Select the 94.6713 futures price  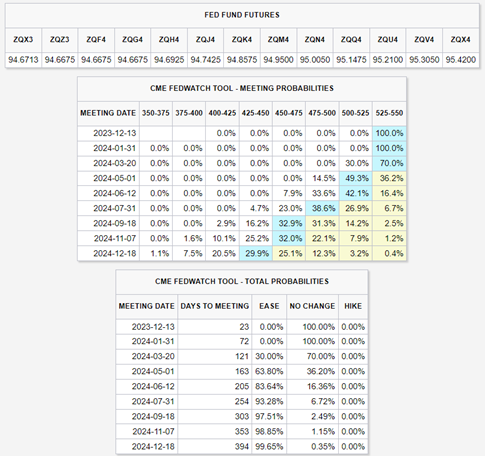point(23,60)
